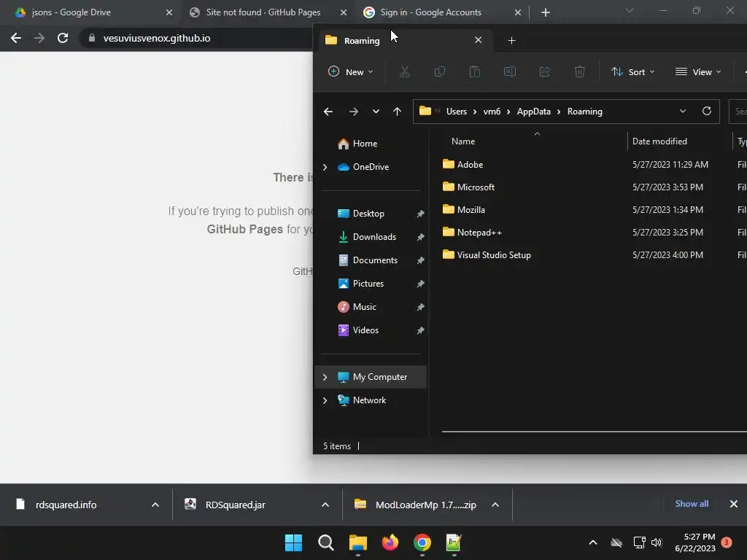Go back in Chrome browser
Image resolution: width=747 pixels, height=560 pixels.
point(16,38)
